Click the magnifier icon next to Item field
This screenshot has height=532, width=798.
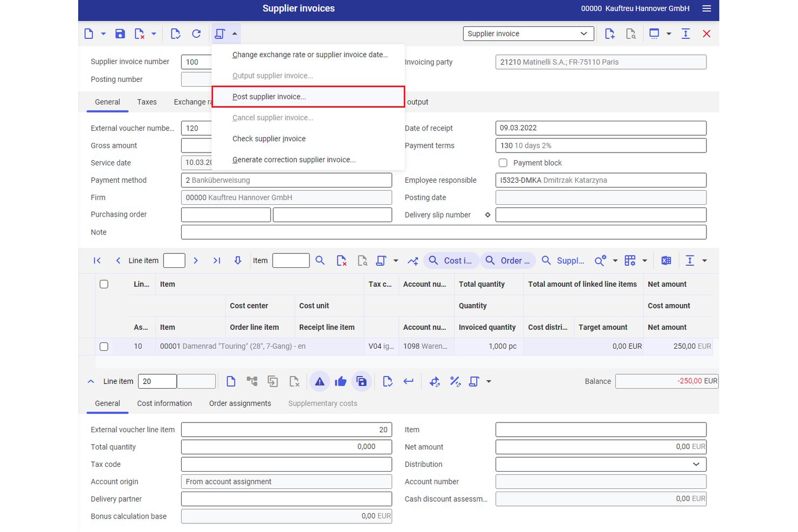[320, 261]
